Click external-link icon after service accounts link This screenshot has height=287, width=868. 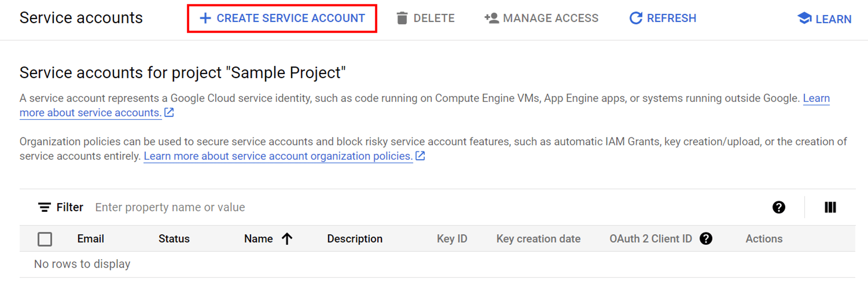point(169,112)
